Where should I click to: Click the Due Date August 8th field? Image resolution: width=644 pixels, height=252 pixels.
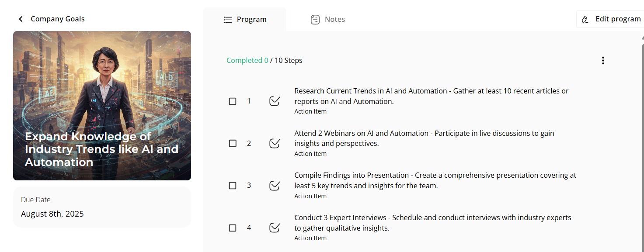click(x=102, y=207)
